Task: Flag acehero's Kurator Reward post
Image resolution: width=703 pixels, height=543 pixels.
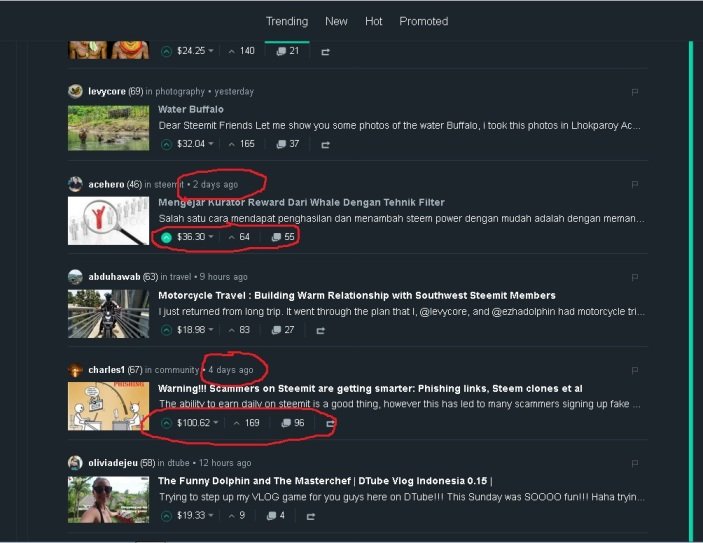Action: pos(635,185)
